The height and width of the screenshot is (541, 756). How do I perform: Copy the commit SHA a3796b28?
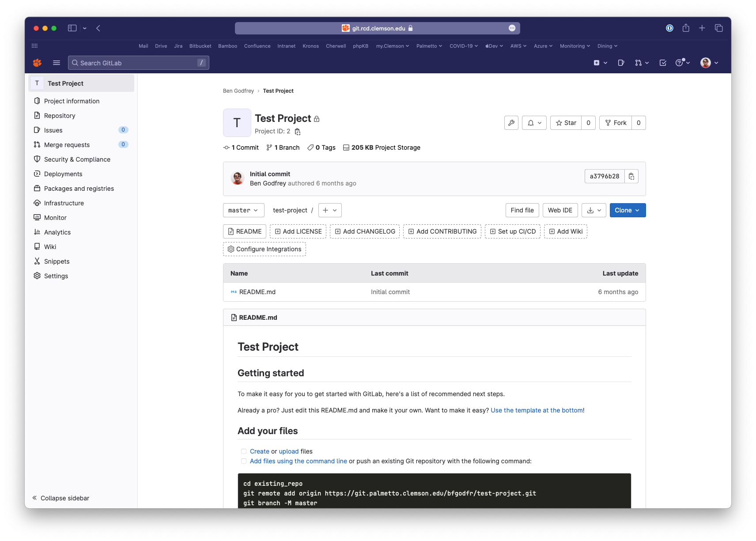click(x=631, y=176)
